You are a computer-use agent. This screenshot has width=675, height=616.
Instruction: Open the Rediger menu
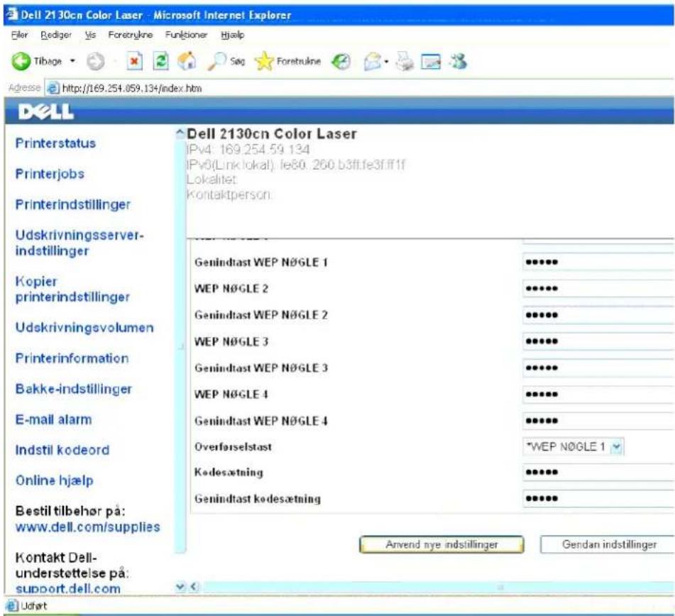(56, 35)
